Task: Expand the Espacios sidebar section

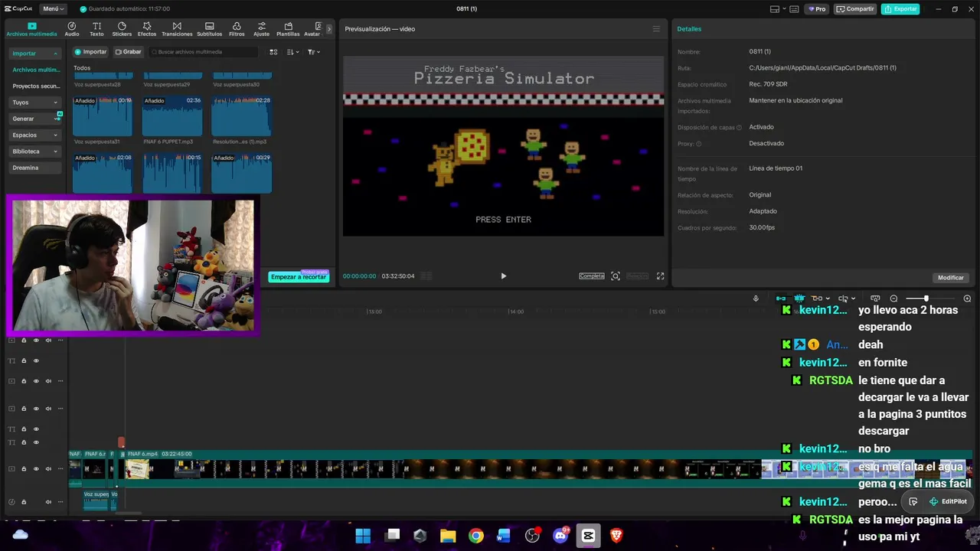Action: (x=35, y=135)
